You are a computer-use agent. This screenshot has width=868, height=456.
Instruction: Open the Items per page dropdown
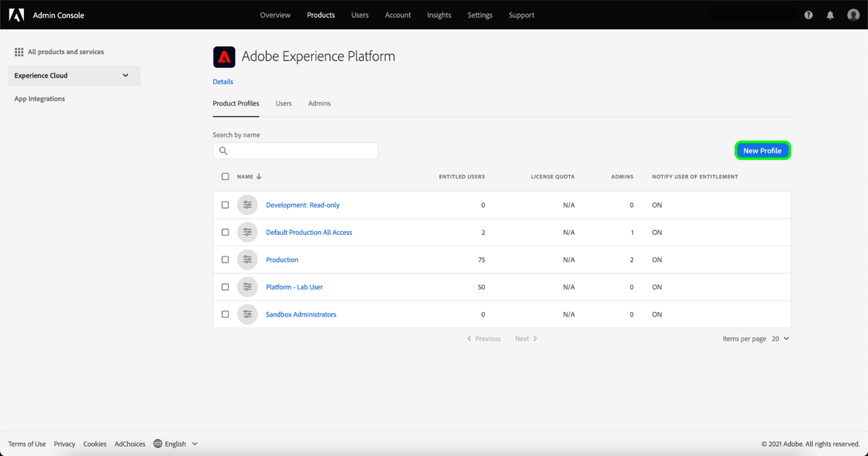pos(780,338)
